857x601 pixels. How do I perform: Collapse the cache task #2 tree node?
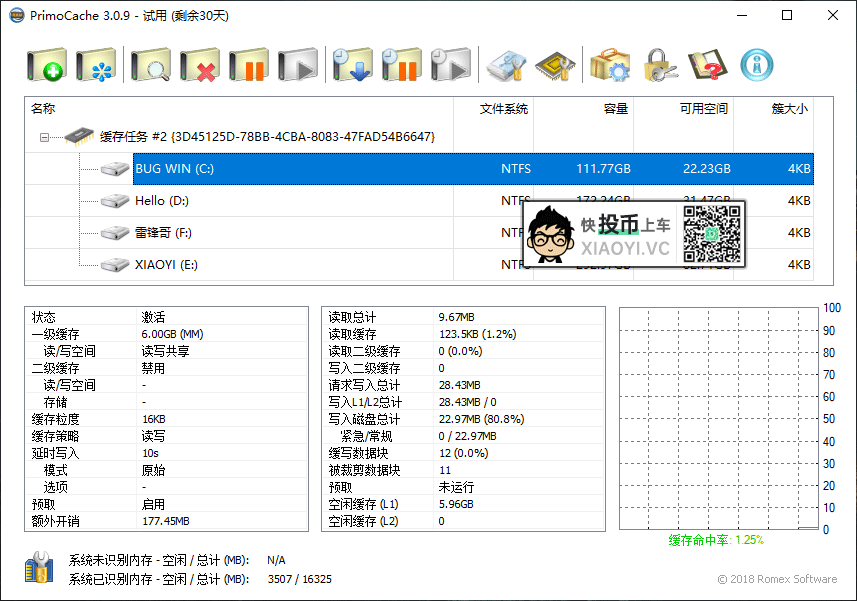[x=45, y=137]
